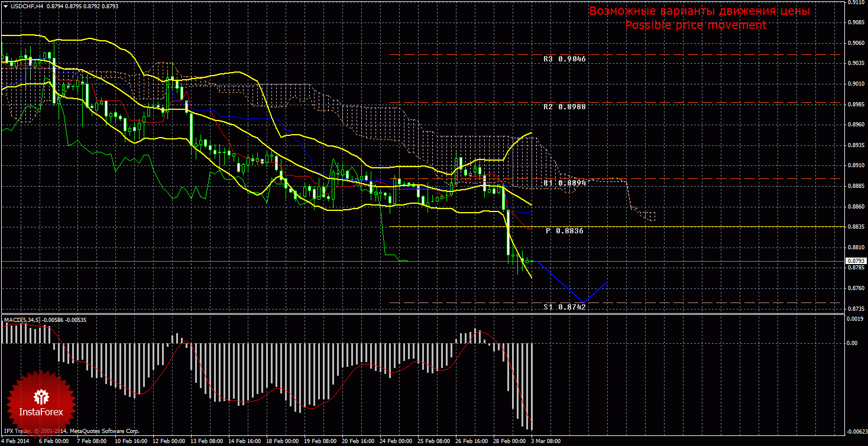Open the chart menu arrow beside USDCHF,H4
Image resolution: width=868 pixels, height=446 pixels.
click(x=5, y=6)
